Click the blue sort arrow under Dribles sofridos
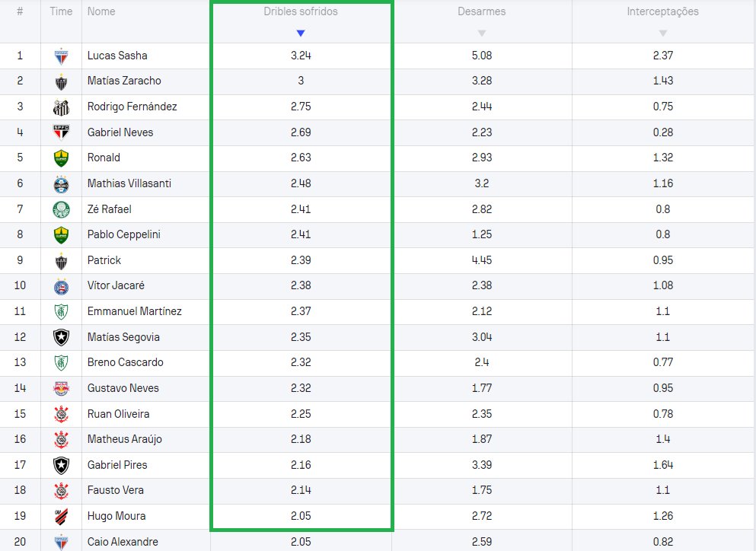 click(301, 33)
